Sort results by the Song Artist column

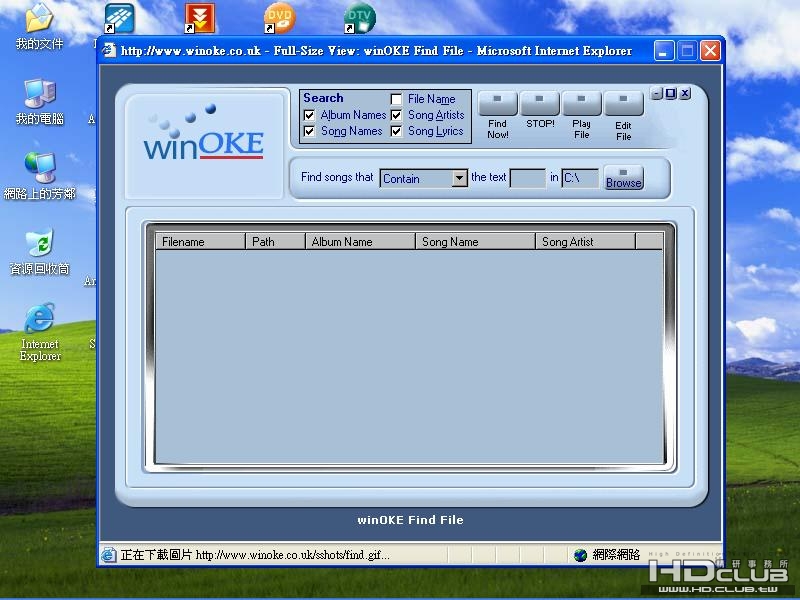point(586,241)
